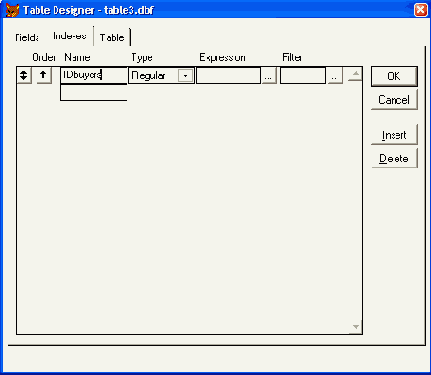Open the index Type dropdown arrow

click(185, 76)
